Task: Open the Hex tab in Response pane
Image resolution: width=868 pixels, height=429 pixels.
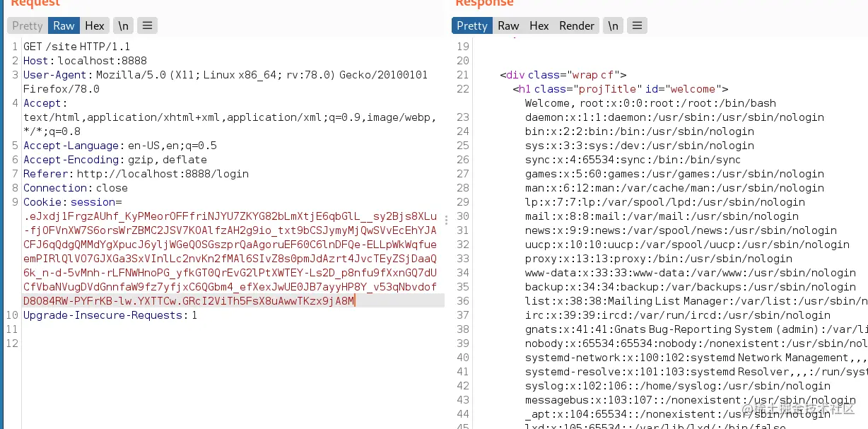Action: click(539, 26)
